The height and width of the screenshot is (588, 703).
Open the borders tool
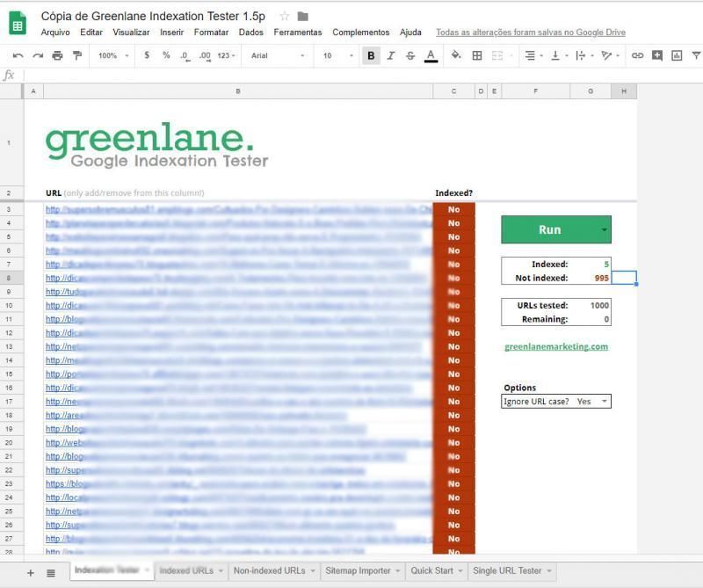[x=477, y=55]
